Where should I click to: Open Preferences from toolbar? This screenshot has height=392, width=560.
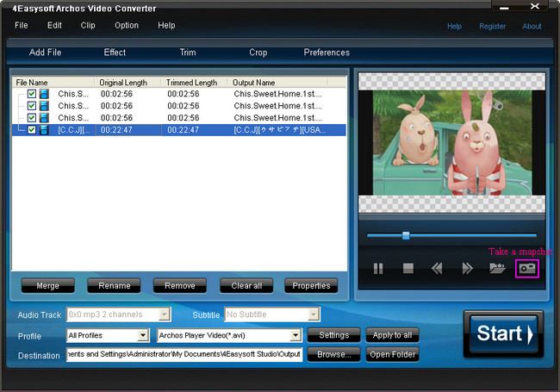[x=327, y=53]
